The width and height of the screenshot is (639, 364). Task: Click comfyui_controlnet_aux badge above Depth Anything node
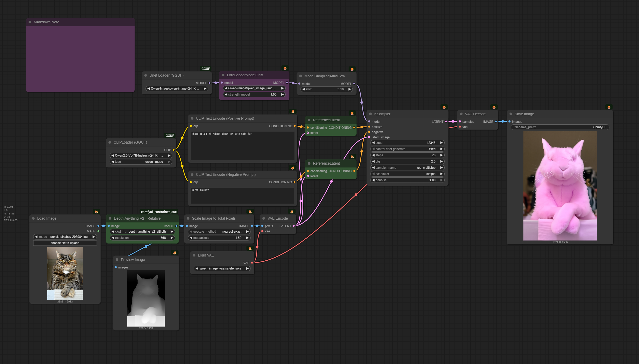pos(159,212)
